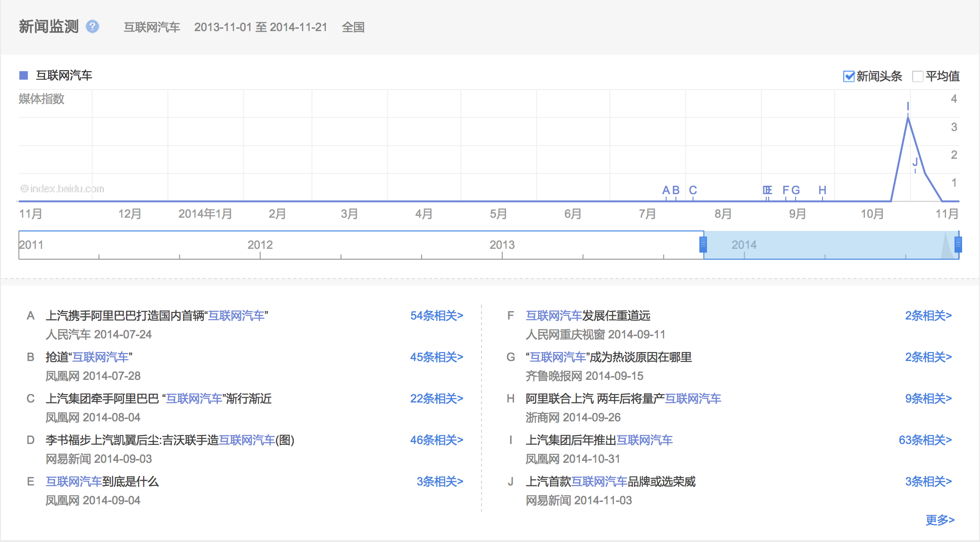Click news marker A on chart

[x=666, y=190]
